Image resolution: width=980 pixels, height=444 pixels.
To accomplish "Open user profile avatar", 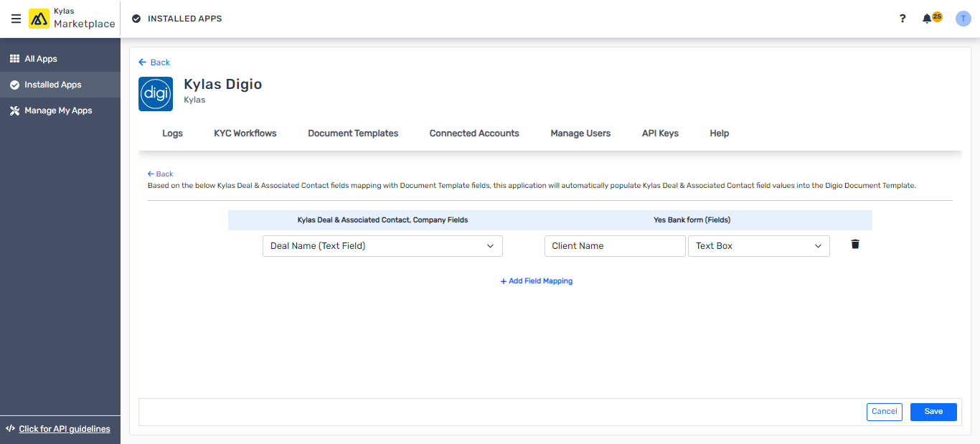I will (x=963, y=19).
